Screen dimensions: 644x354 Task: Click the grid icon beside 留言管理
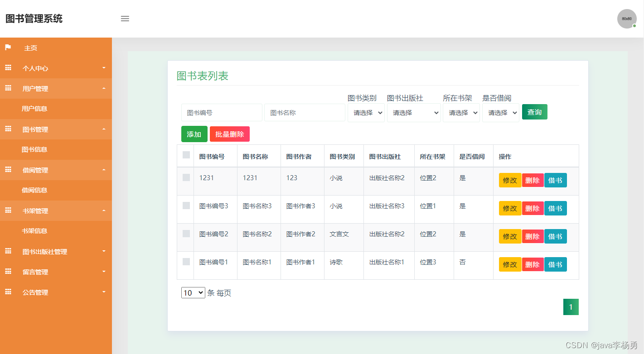tap(8, 272)
